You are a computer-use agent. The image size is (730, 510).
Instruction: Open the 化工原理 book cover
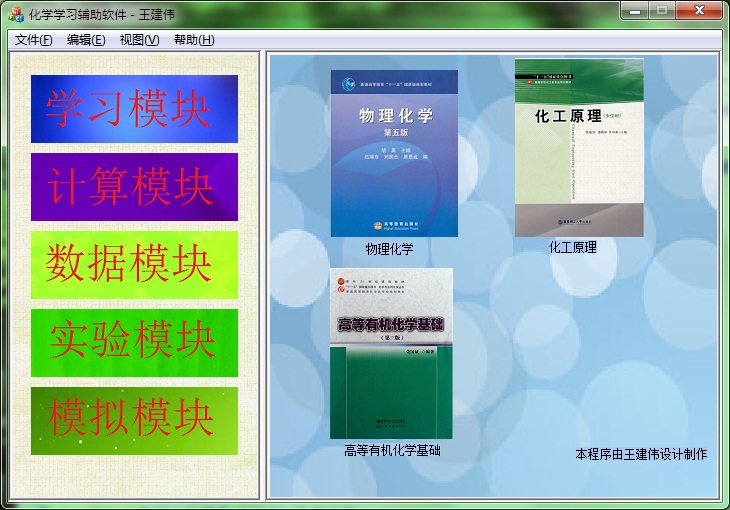point(579,148)
